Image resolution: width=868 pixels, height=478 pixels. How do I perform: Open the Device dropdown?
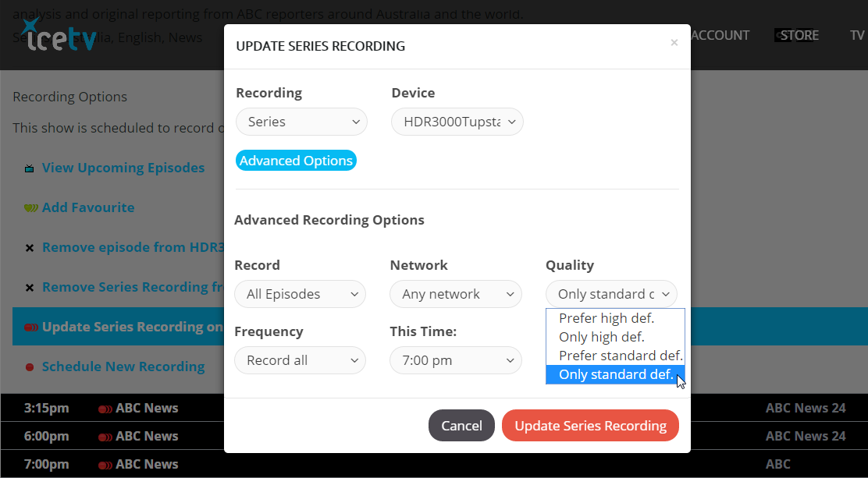pos(457,122)
